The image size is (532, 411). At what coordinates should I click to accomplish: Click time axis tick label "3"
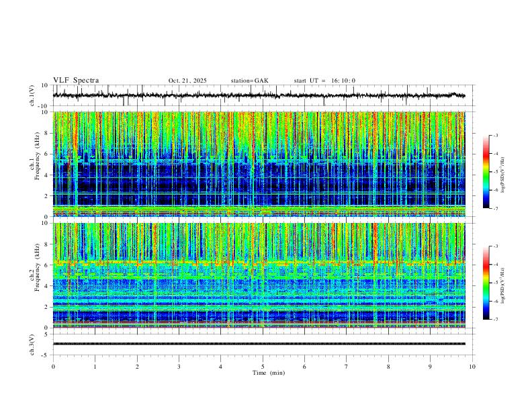179,367
